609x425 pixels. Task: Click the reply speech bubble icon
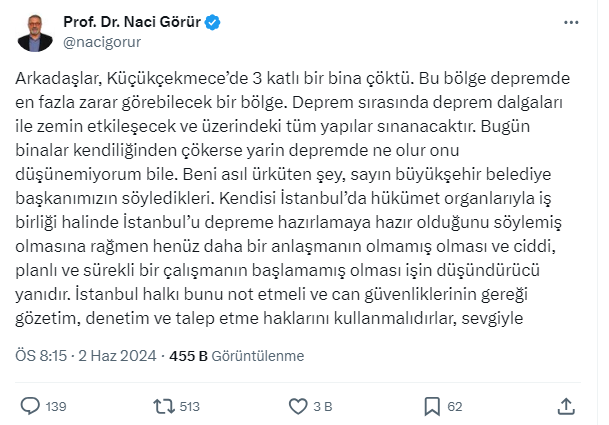(31, 406)
